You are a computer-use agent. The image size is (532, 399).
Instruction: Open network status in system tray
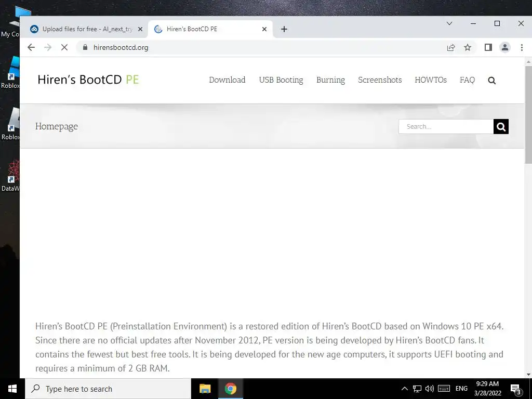click(417, 389)
